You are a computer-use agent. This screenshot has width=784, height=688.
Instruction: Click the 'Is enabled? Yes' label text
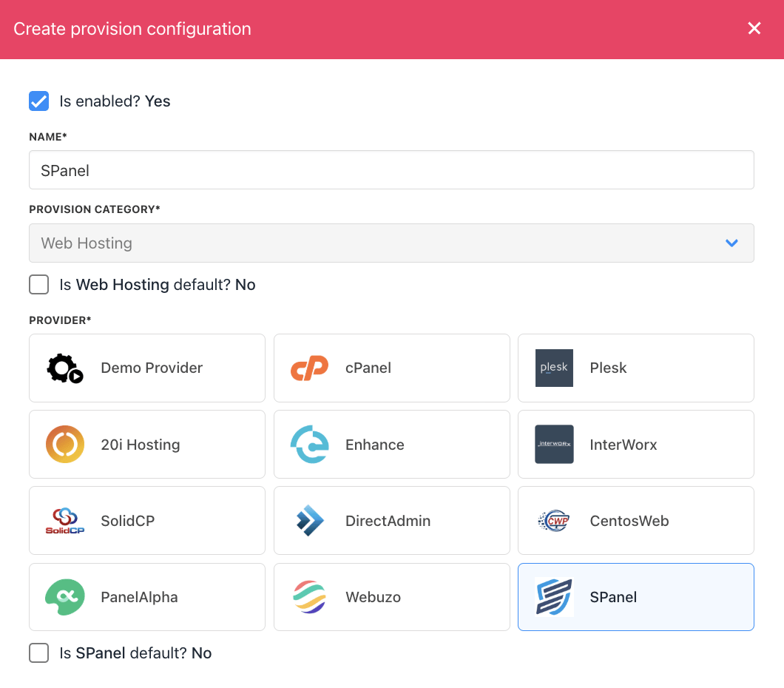coord(115,101)
